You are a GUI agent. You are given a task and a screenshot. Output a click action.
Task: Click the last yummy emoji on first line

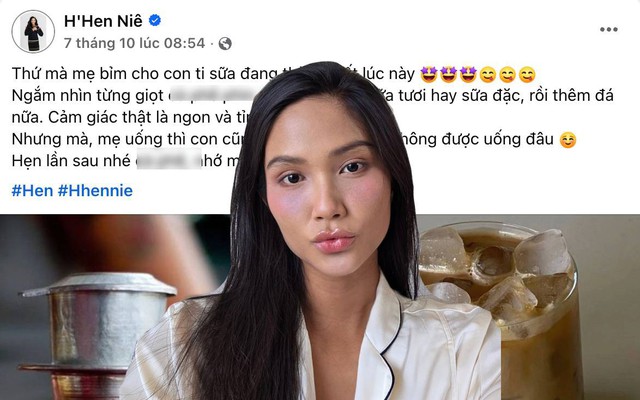527,74
